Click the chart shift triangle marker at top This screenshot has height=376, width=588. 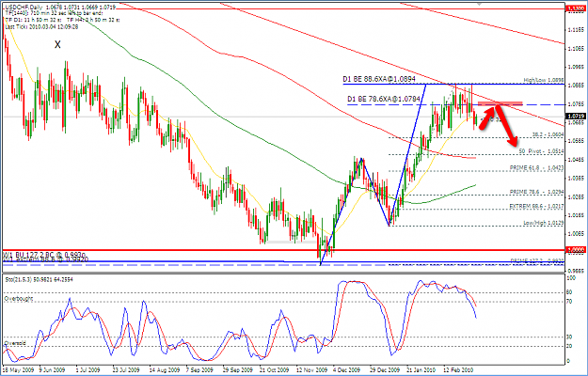coord(479,4)
